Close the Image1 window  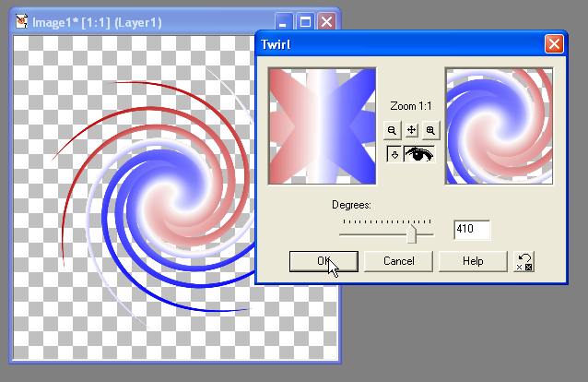326,22
